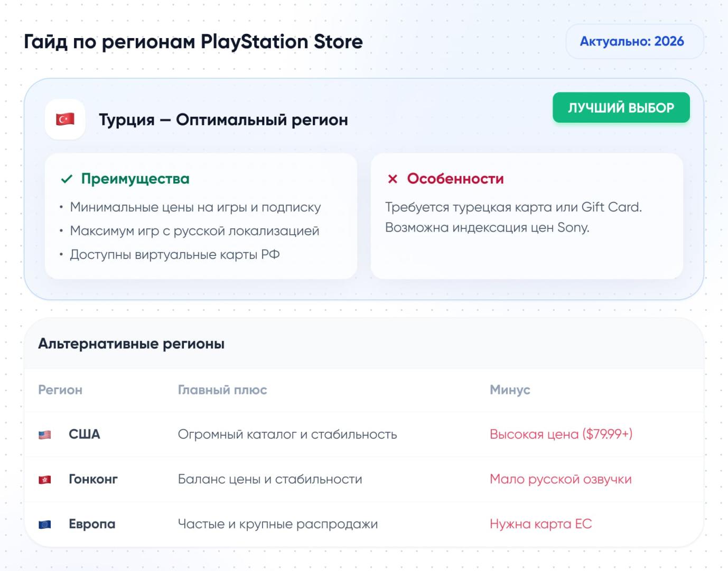
Task: Click the red cross beside Особенности
Action: 393,179
